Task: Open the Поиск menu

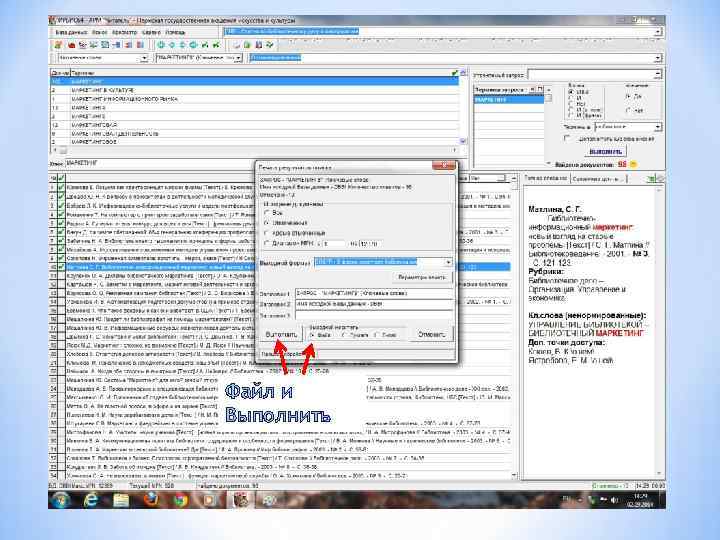Action: pyautogui.click(x=99, y=32)
